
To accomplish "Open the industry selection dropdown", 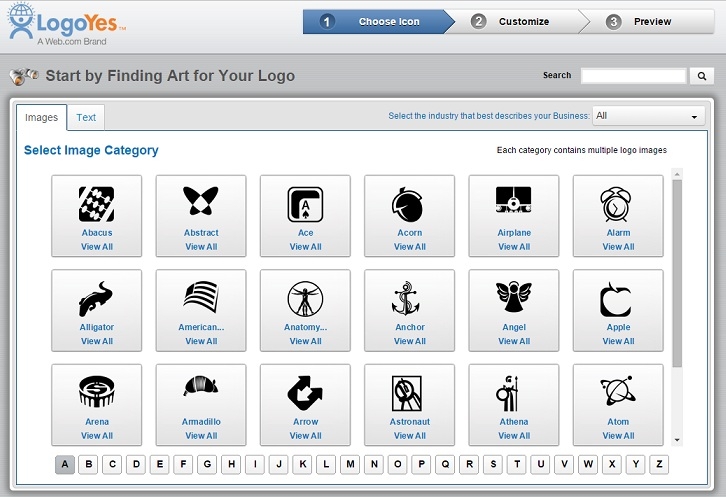I will 649,116.
